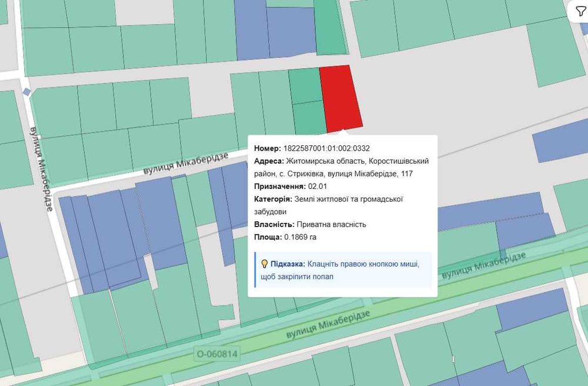
Task: Click the Площа value 0.1869 га
Action: [300, 237]
